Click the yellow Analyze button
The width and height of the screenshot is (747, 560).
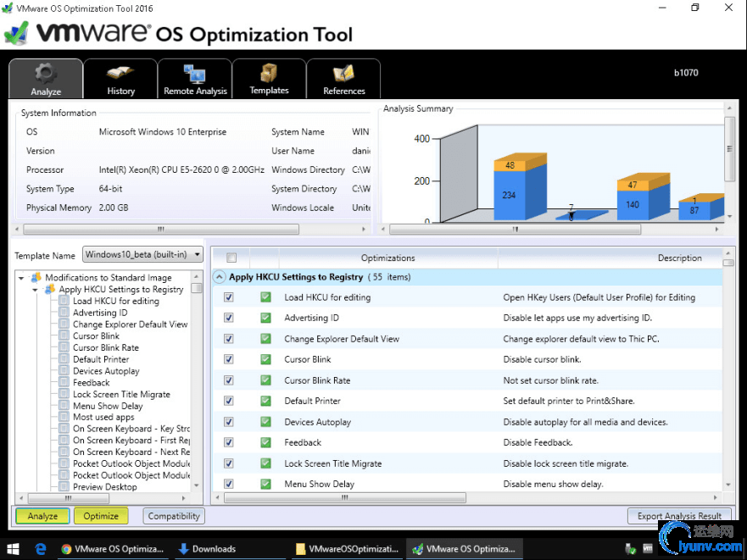pyautogui.click(x=42, y=516)
